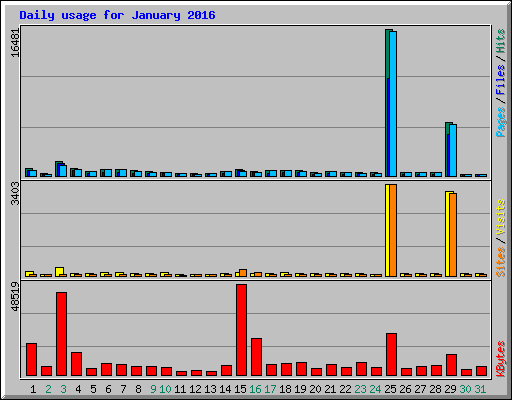
Task: Click the red KBytes bar for day 25
Action: [x=392, y=354]
